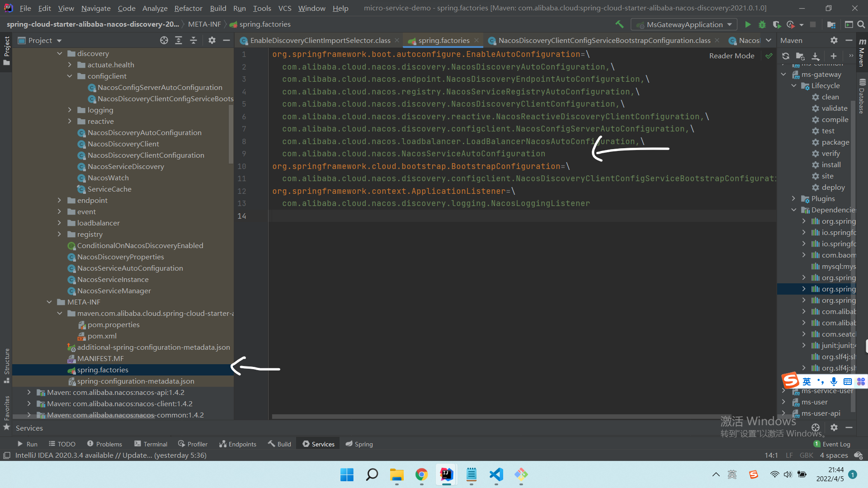Open the VCS menu
Screen dimensions: 868x488
click(285, 8)
